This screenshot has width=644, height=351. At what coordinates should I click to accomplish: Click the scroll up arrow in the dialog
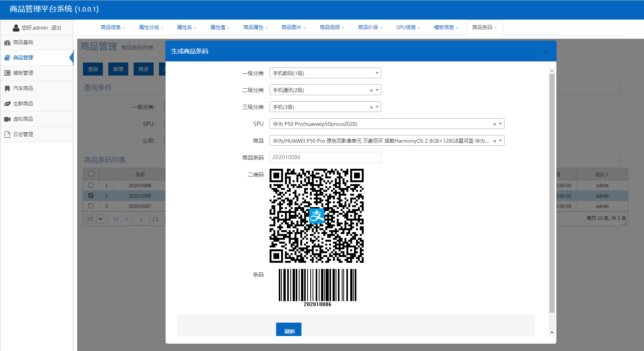552,71
